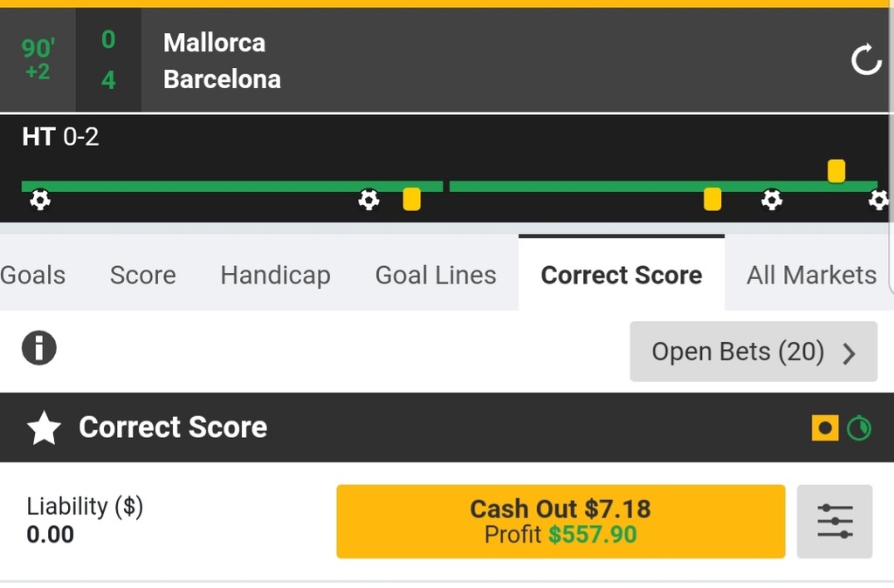Click the last goal ball at timeline end
Screen dimensions: 894x588
coord(877,200)
